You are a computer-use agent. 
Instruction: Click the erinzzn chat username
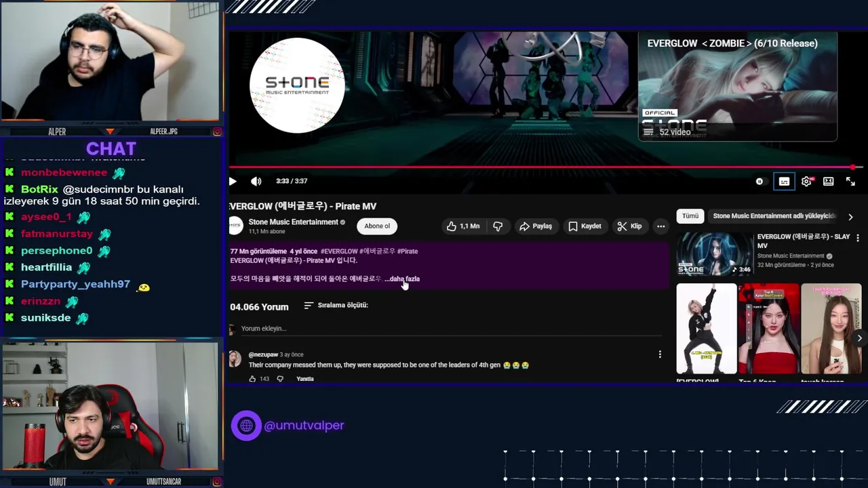41,301
